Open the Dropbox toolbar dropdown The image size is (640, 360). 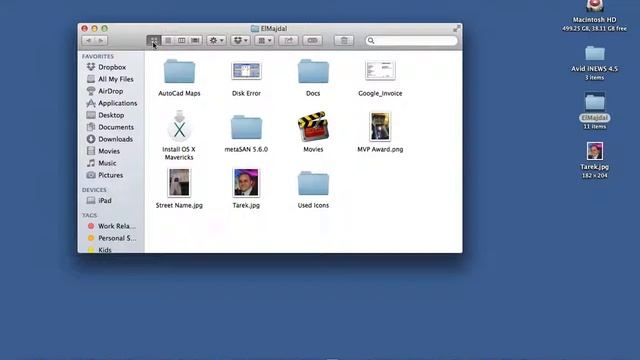[240, 40]
